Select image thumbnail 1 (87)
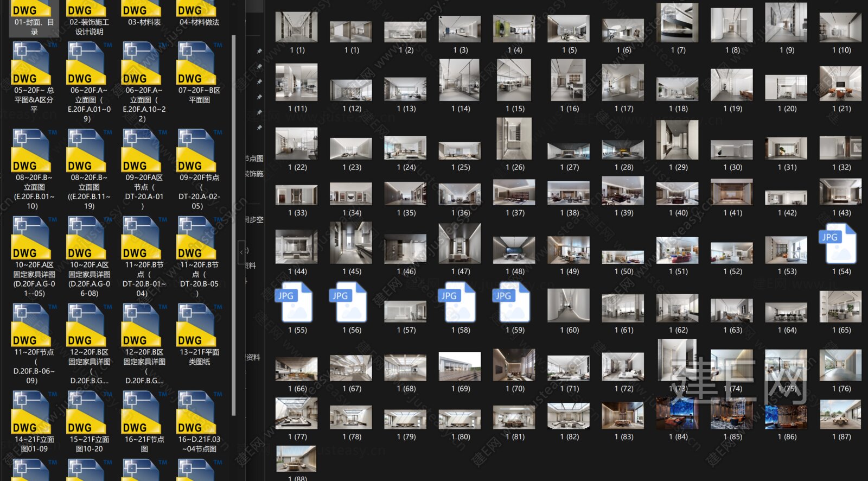The width and height of the screenshot is (868, 481). pos(840,414)
